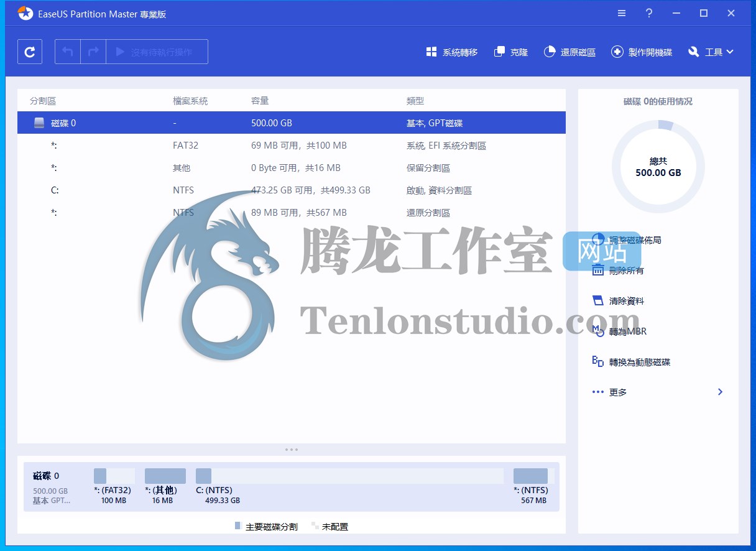Expand the 更多 more actions chevron

pyautogui.click(x=720, y=392)
